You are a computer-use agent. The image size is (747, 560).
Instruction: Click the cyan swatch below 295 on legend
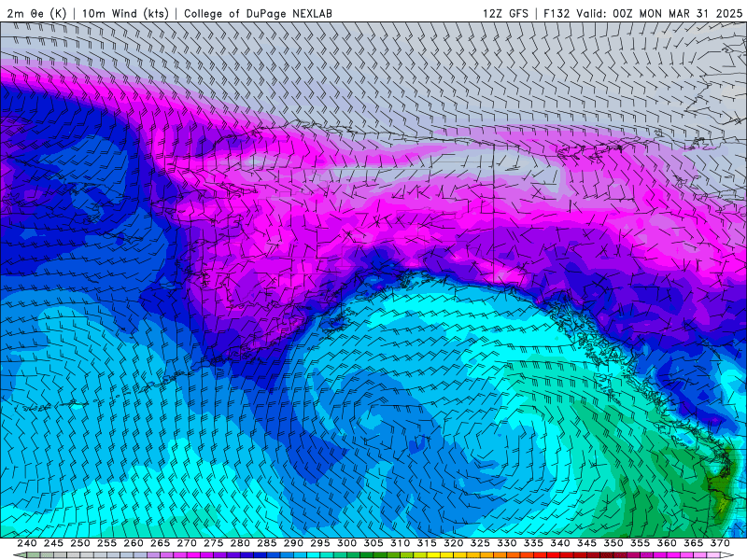[x=314, y=554]
